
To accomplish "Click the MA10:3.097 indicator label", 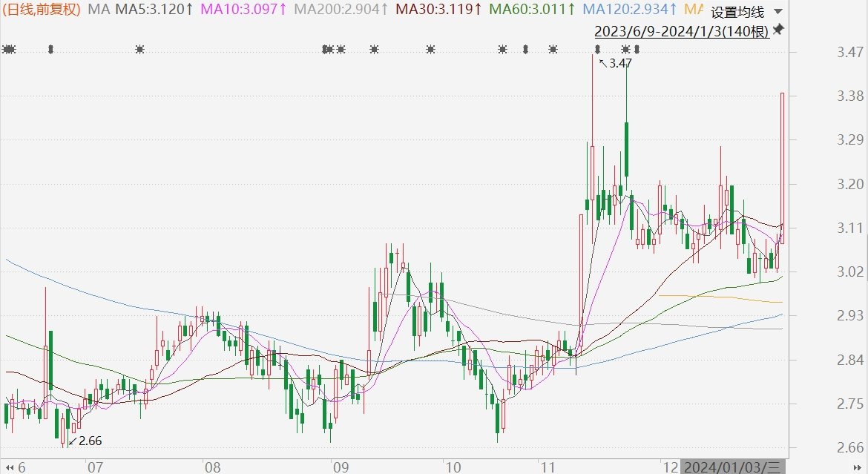I will 243,9.
